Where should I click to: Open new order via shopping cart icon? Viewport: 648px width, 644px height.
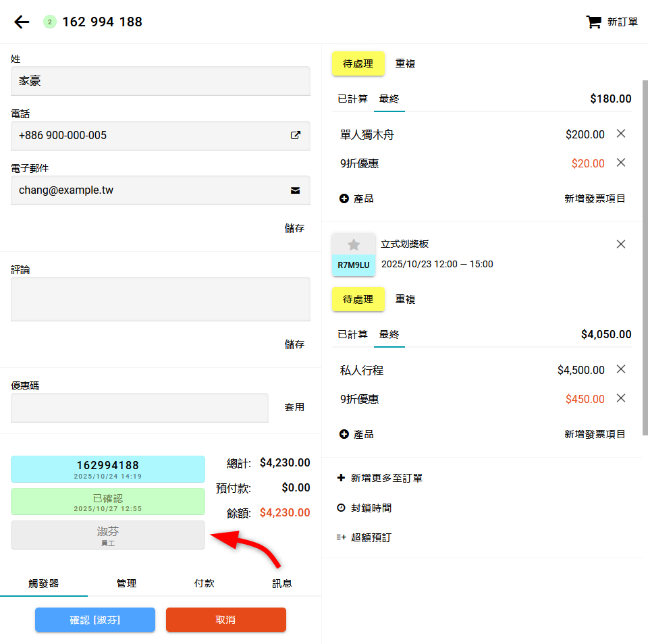point(593,22)
